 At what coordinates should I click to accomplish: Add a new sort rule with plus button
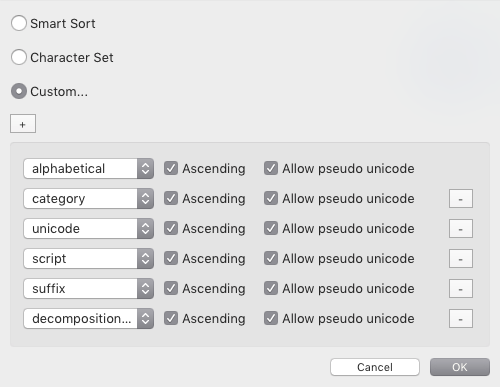(x=23, y=124)
